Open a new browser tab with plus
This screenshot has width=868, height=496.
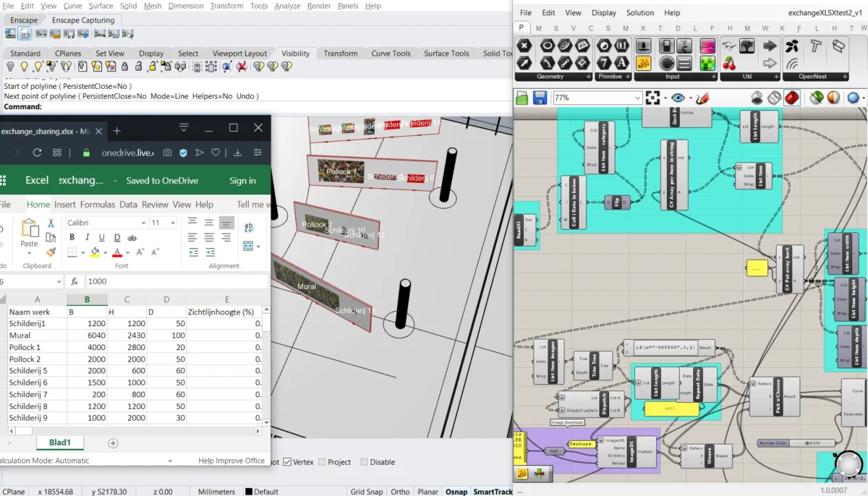[x=116, y=131]
